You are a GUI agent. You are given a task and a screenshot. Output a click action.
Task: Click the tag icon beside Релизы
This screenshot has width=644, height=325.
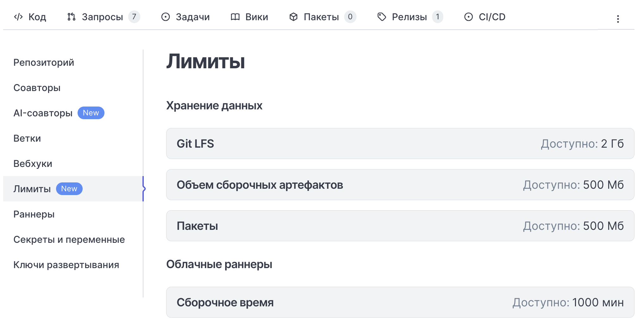pos(382,17)
